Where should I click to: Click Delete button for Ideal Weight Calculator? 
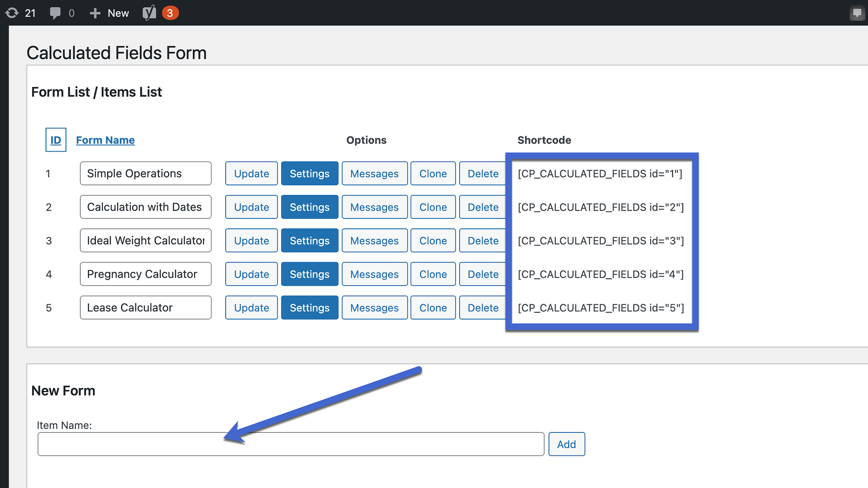pos(483,241)
